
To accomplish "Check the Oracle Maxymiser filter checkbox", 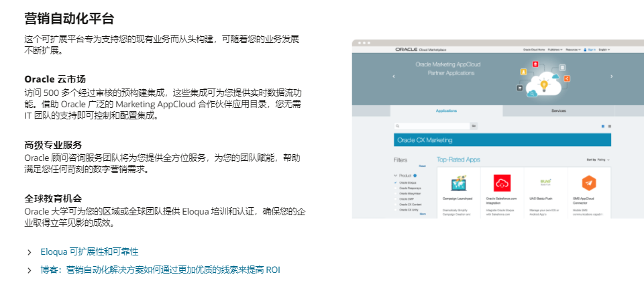I will [396, 193].
